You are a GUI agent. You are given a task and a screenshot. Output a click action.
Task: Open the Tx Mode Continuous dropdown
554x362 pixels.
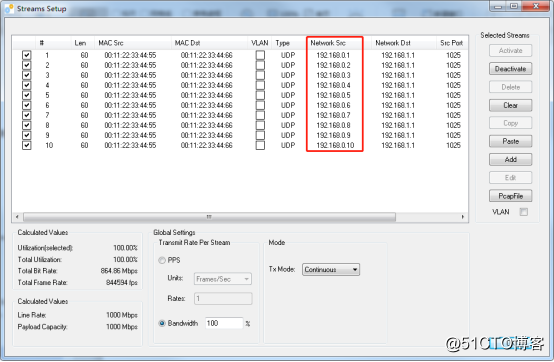[x=331, y=269]
